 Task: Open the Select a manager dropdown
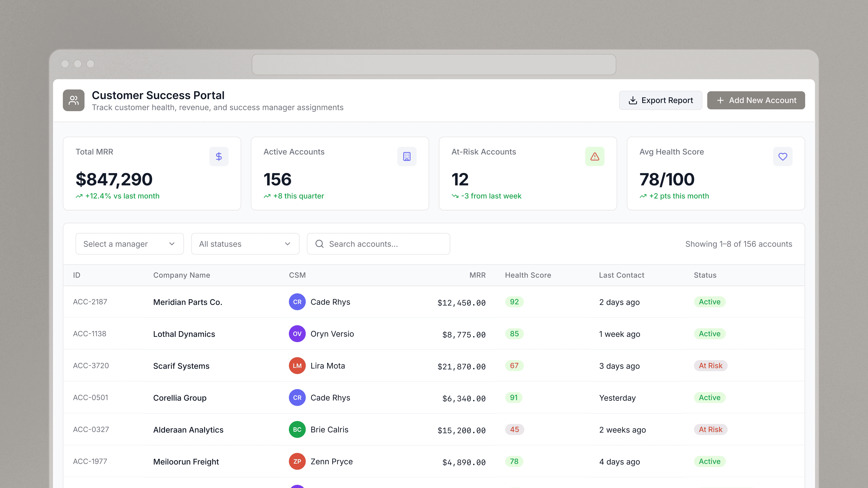tap(129, 244)
